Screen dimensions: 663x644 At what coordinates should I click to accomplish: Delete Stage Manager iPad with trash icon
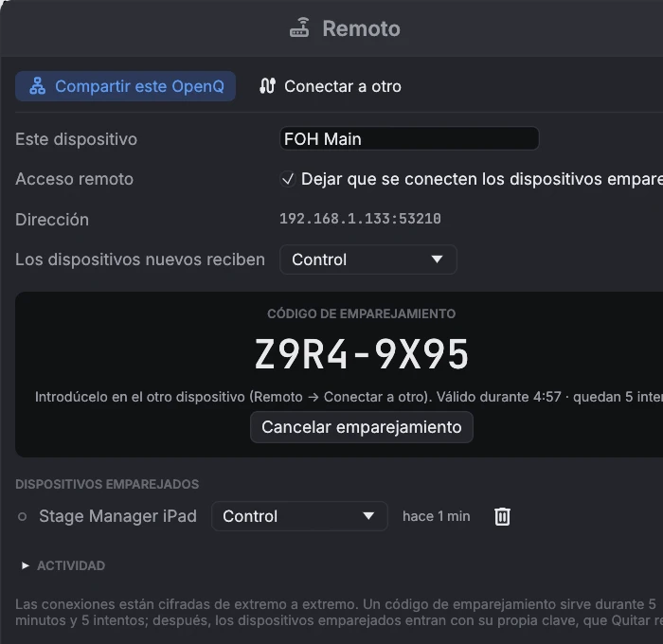pos(502,516)
